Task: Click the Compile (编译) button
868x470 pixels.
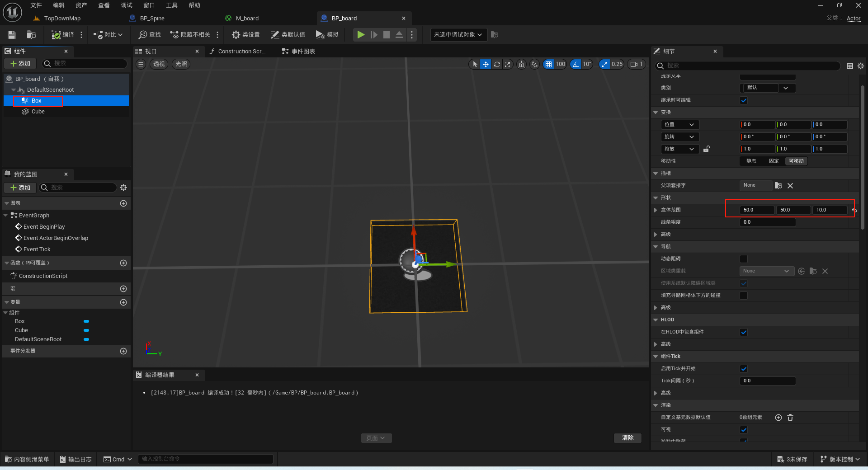Action: 63,35
